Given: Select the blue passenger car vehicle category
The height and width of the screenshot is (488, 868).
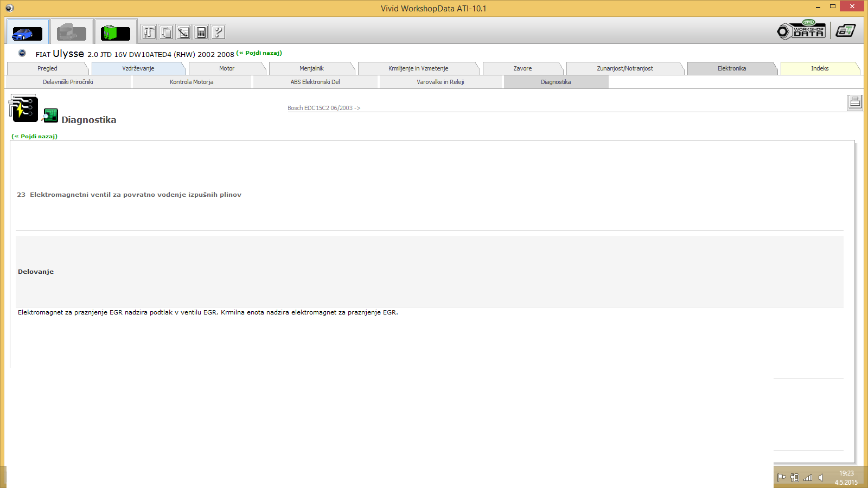Looking at the screenshot, I should [28, 32].
